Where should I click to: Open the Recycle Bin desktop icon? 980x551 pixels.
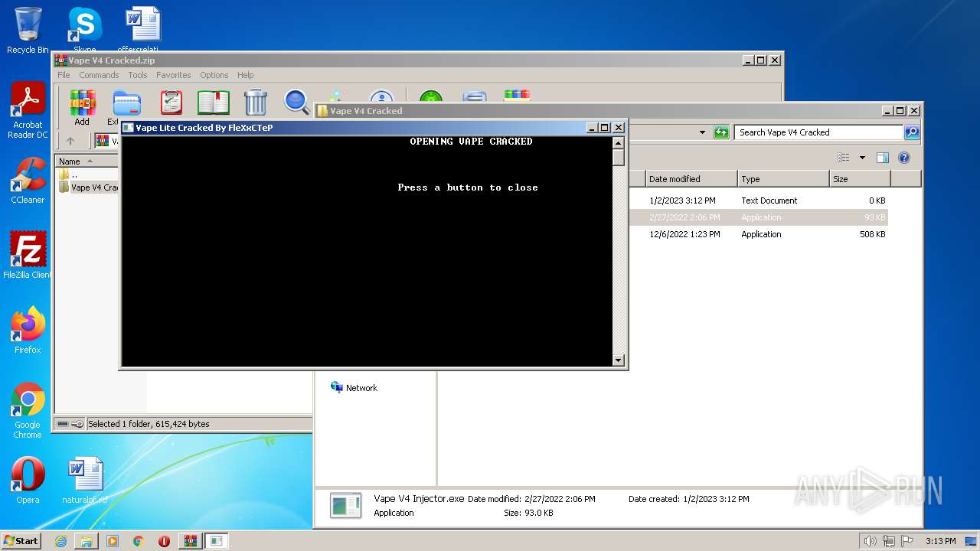(28, 31)
